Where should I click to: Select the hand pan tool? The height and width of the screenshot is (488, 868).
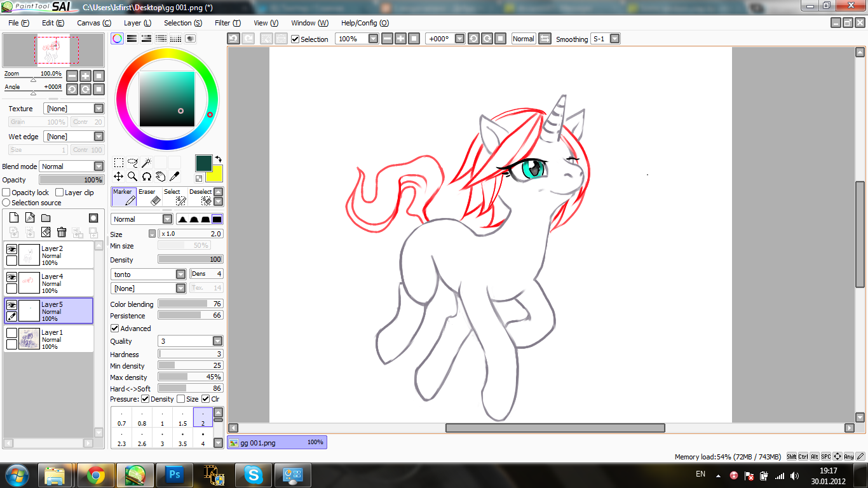pos(160,176)
